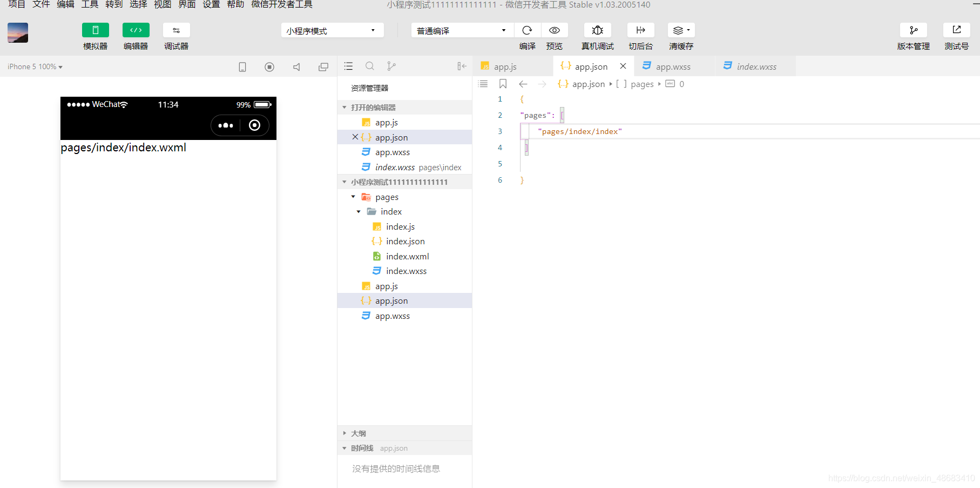This screenshot has height=488, width=980.
Task: Click the compile (编译) refresh icon
Action: (528, 30)
